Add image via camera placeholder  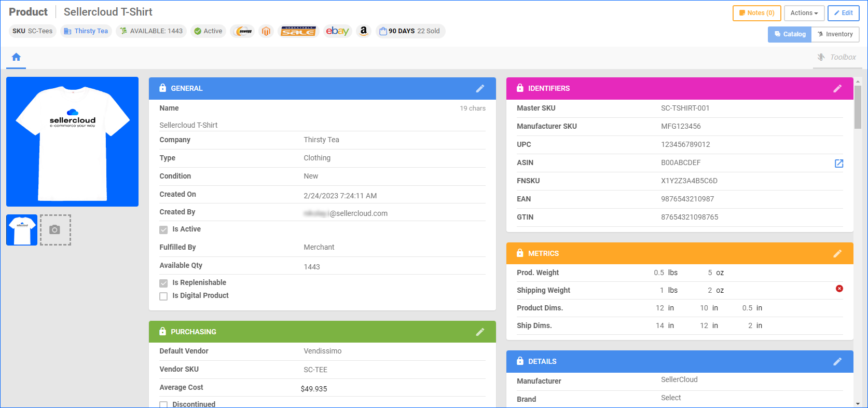coord(55,230)
